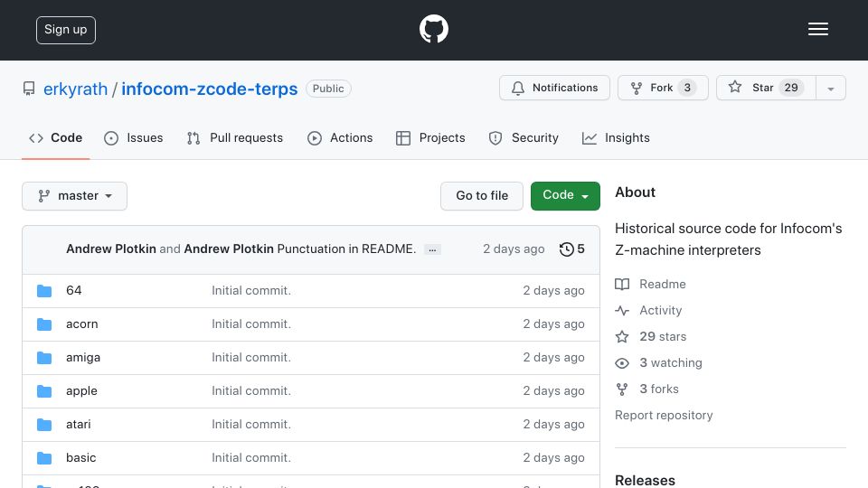Switch to the Actions tab
This screenshot has width=868, height=488.
tap(340, 137)
